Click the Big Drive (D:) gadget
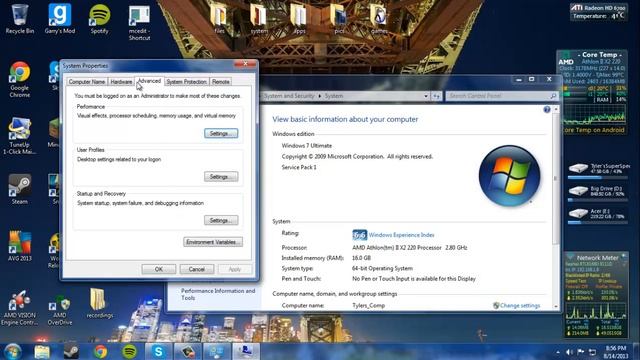This screenshot has height=360, width=640. pos(598,192)
